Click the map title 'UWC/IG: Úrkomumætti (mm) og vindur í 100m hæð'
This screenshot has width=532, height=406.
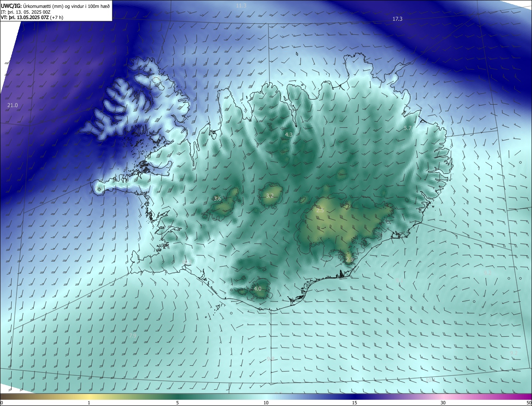(55, 6)
